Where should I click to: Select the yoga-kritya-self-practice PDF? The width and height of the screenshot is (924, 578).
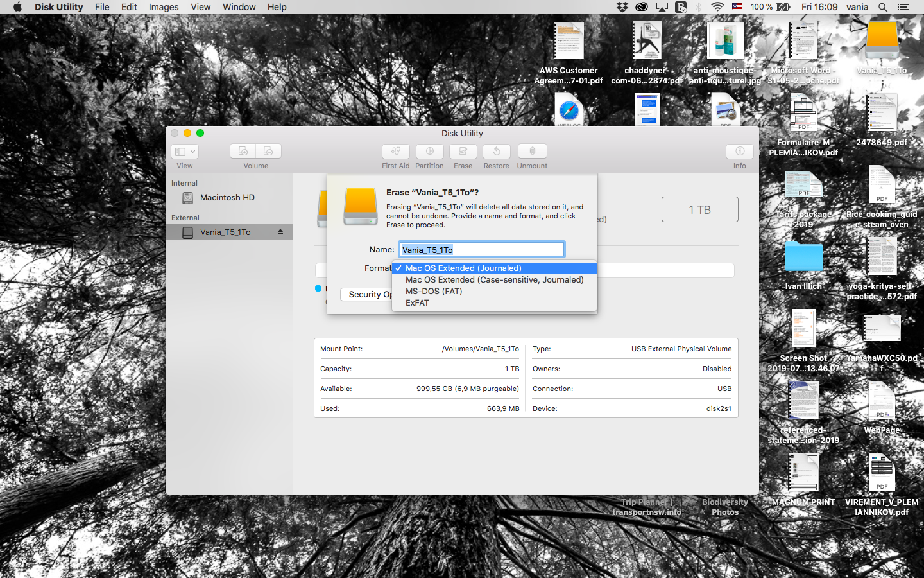tap(882, 257)
